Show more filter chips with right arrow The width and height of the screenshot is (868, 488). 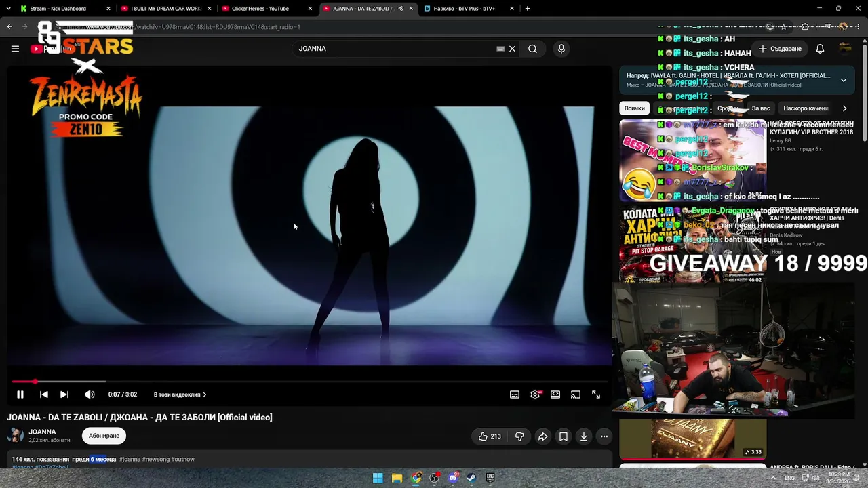click(844, 108)
